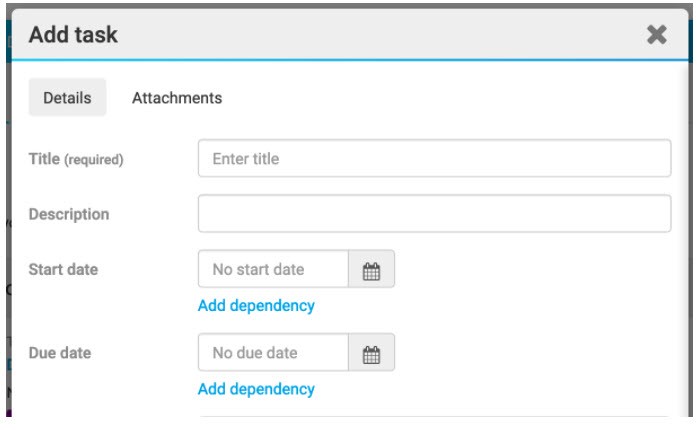Add dependency under Start date
Screen dimensions: 697x430
point(256,305)
